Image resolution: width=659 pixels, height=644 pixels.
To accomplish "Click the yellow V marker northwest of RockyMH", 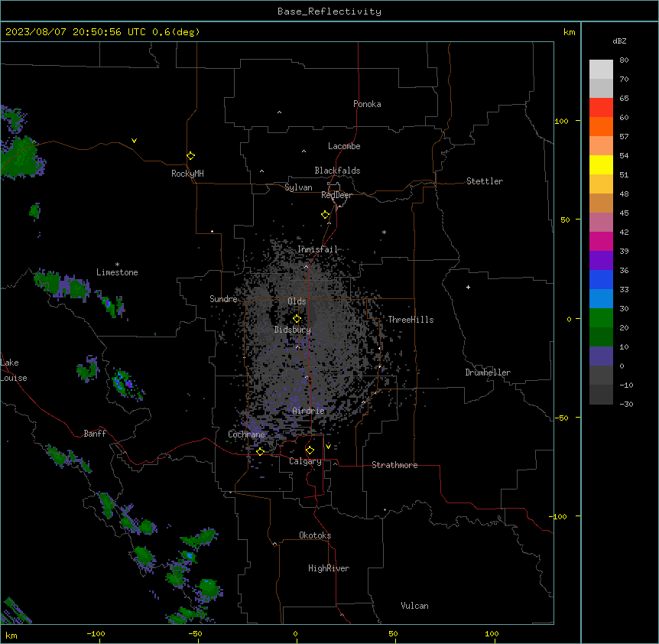I will click(134, 141).
